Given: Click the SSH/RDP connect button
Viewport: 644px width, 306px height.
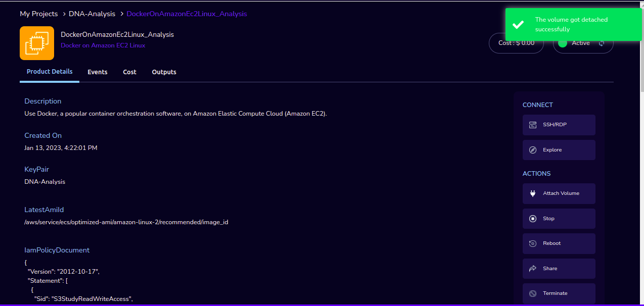Looking at the screenshot, I should (559, 125).
